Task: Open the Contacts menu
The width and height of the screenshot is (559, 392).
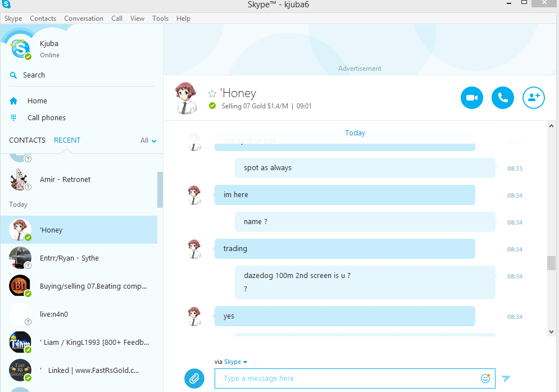Action: click(43, 19)
